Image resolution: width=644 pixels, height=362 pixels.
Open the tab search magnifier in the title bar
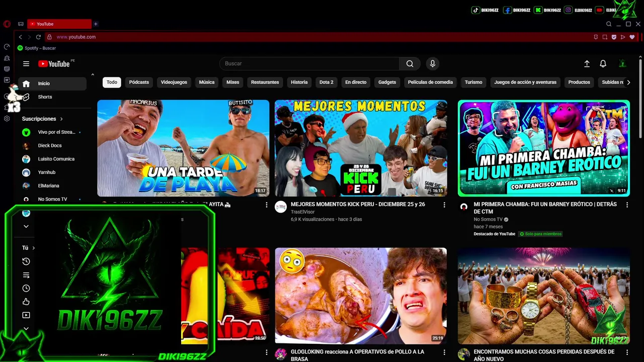[609, 24]
